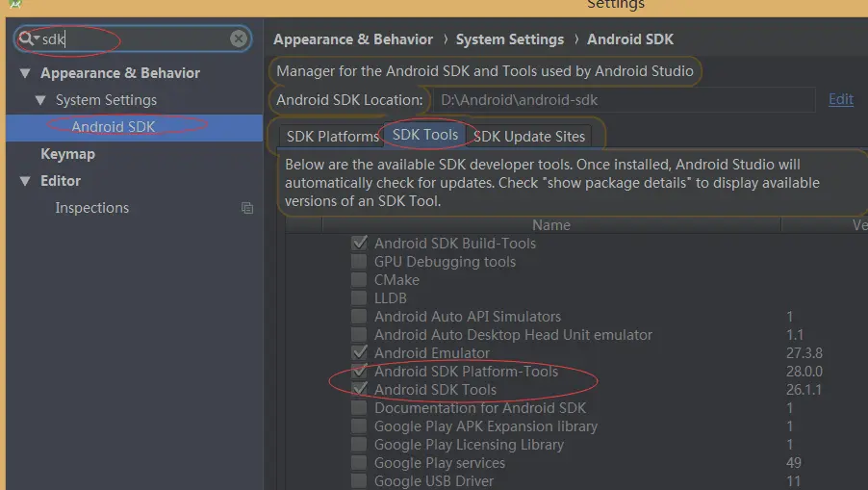
Task: Click the Android SDK Location path field
Action: 624,100
